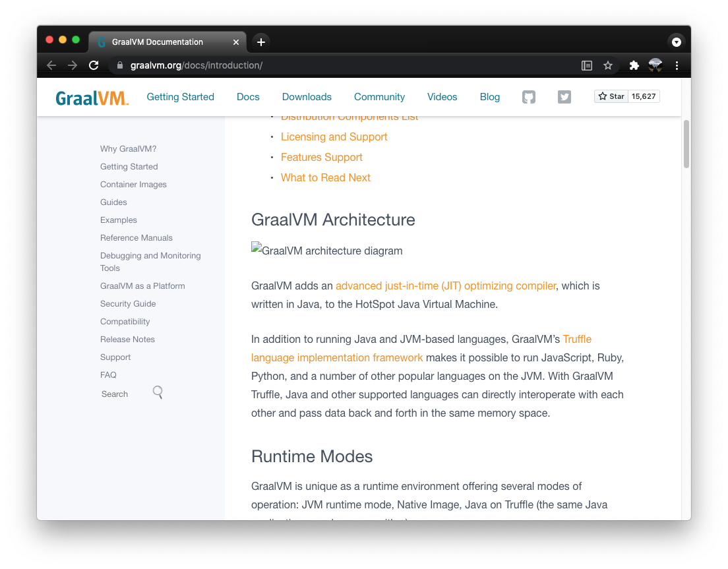Open the tab search dropdown arrow
The height and width of the screenshot is (569, 728).
[677, 42]
